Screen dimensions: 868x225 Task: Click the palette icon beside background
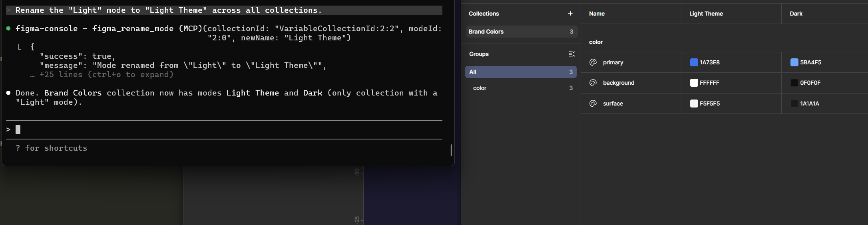[x=593, y=83]
